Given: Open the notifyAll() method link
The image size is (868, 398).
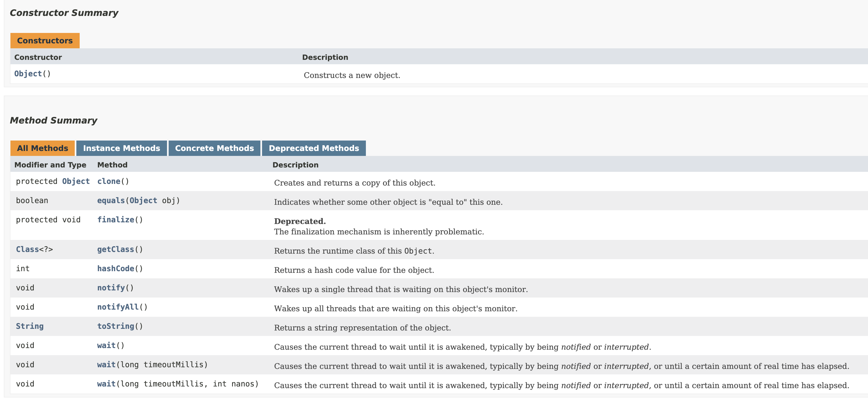Looking at the screenshot, I should (x=118, y=307).
